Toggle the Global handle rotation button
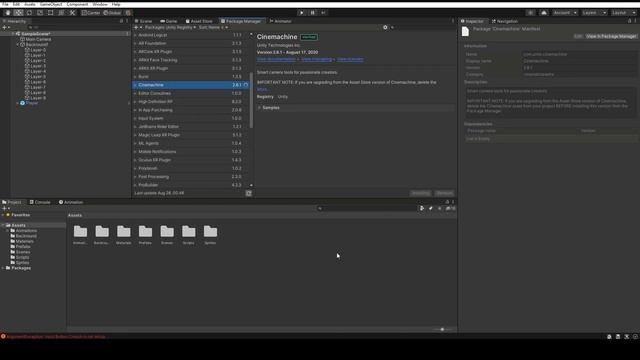 click(x=112, y=13)
